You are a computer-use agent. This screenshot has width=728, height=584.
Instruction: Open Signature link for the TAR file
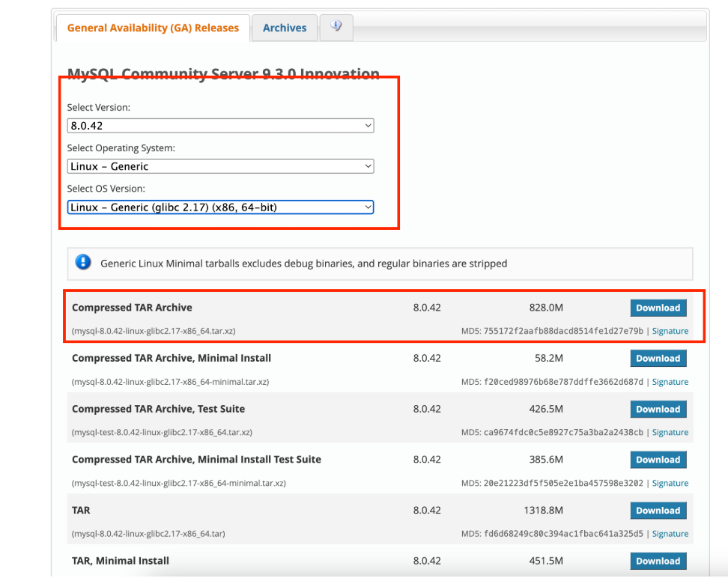click(670, 534)
